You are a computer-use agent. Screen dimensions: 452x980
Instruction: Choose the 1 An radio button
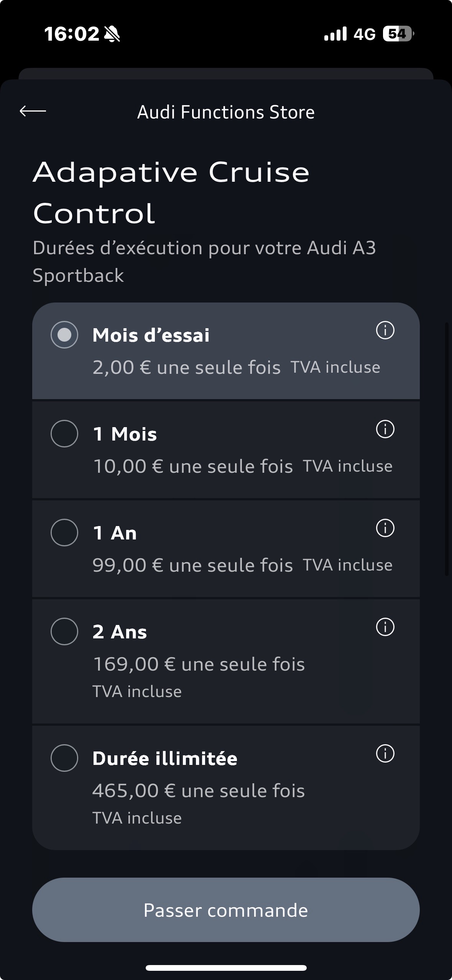[64, 533]
